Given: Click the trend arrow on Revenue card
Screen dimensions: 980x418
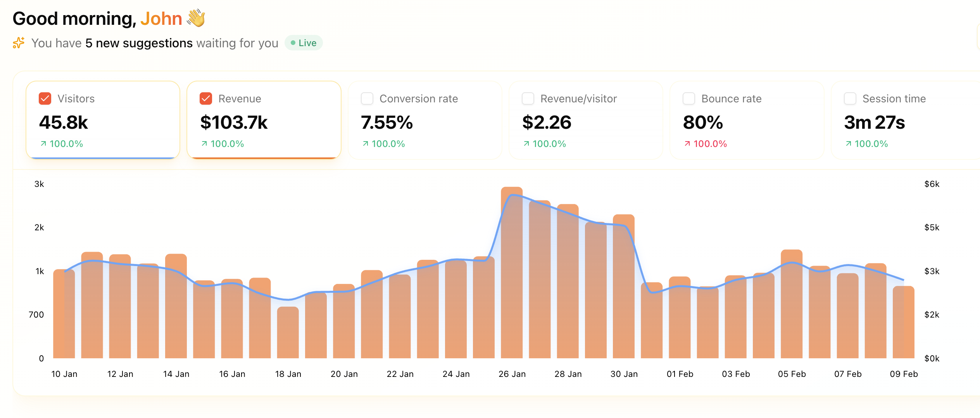Looking at the screenshot, I should pyautogui.click(x=204, y=143).
